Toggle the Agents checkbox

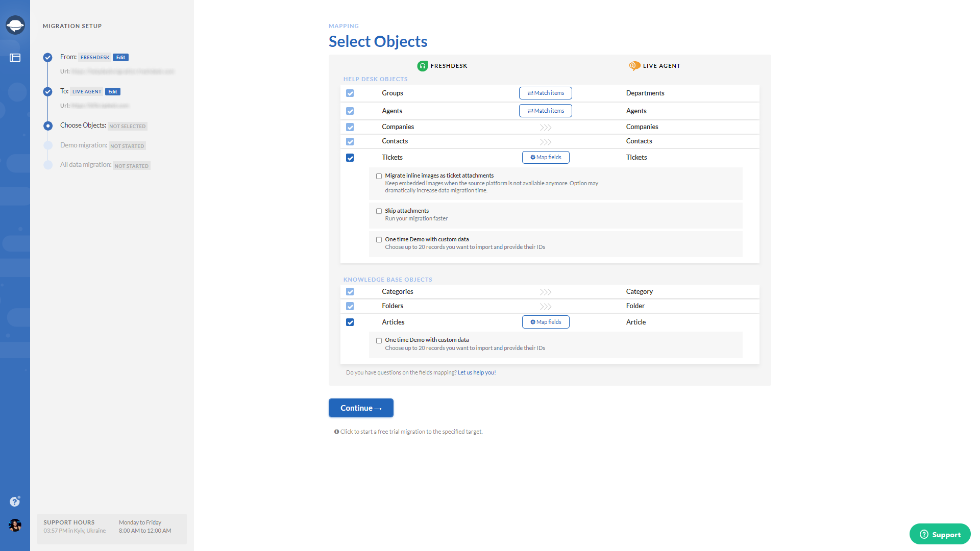point(350,111)
